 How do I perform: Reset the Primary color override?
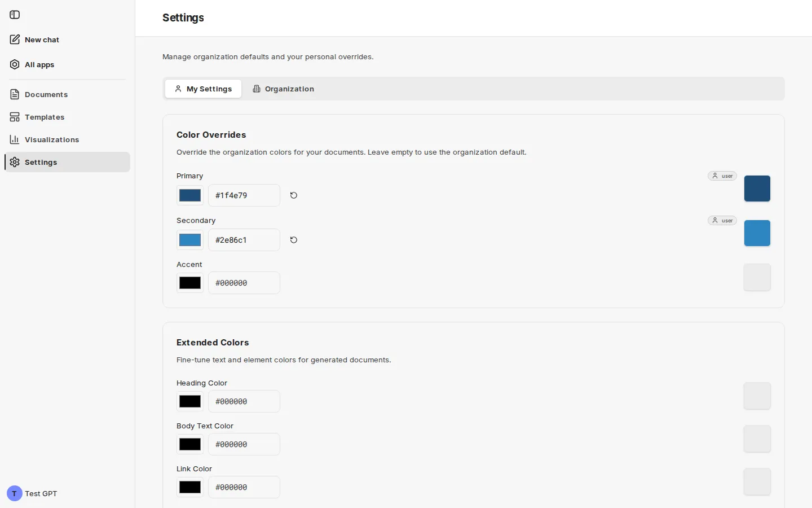[x=294, y=195]
